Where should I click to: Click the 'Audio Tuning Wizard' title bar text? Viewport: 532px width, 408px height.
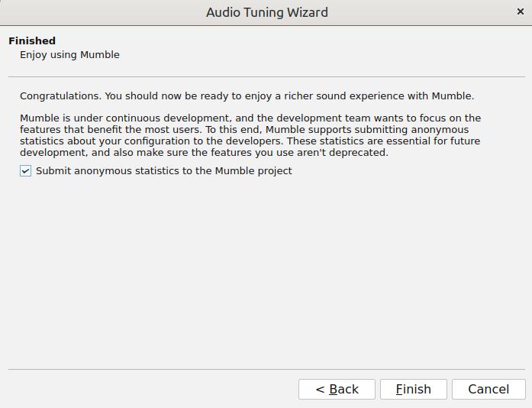pos(267,12)
